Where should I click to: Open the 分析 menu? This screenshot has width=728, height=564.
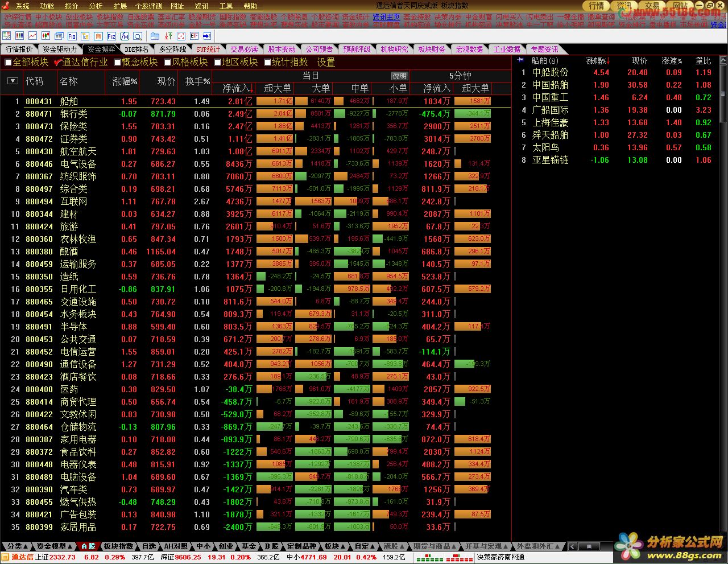[x=96, y=6]
